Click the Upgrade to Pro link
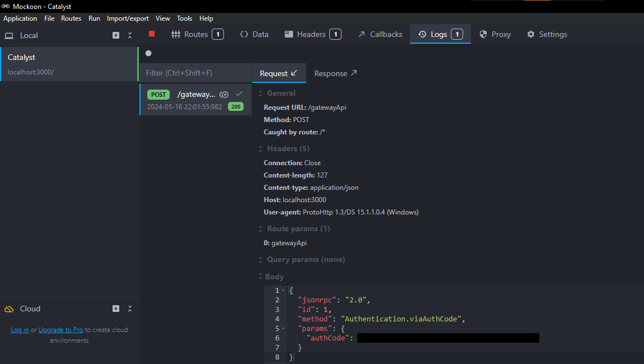 [61, 330]
